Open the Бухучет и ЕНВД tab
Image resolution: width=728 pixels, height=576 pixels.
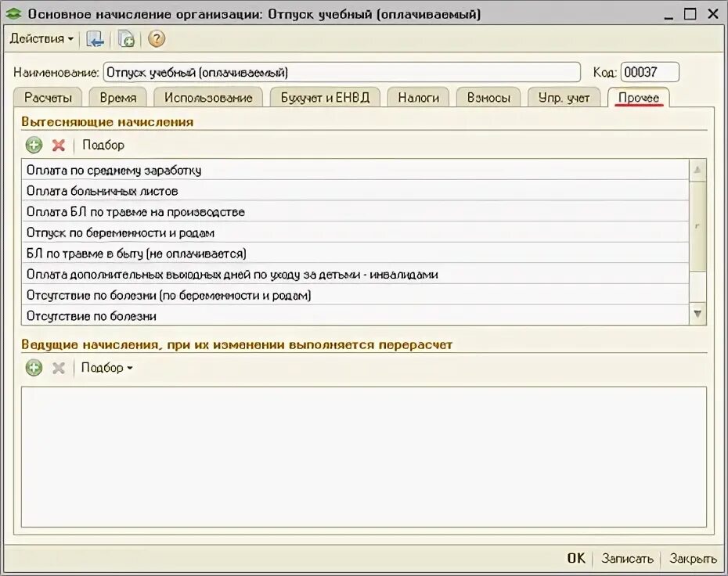(325, 98)
